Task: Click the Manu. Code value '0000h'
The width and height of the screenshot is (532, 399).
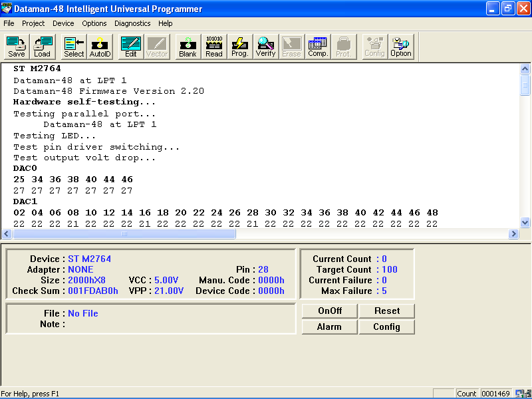Action: 271,280
